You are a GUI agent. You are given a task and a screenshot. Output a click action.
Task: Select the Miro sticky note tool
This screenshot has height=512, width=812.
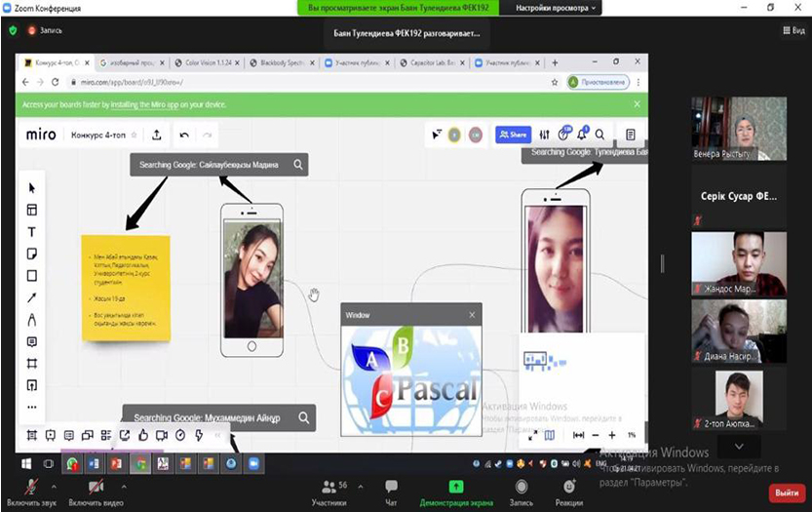31,254
